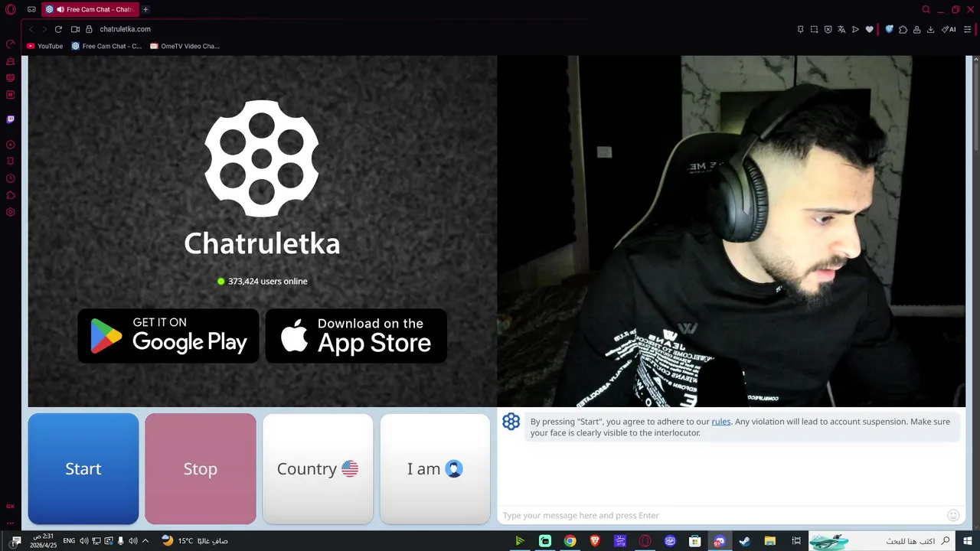
Task: Open the rules link in chat notice
Action: click(721, 422)
